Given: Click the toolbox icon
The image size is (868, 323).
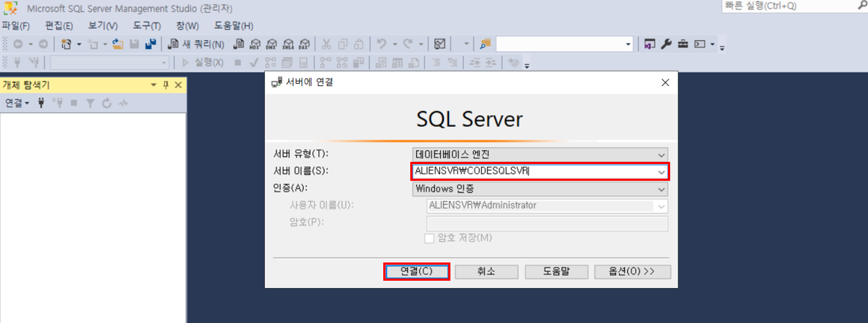Looking at the screenshot, I should pos(683,44).
